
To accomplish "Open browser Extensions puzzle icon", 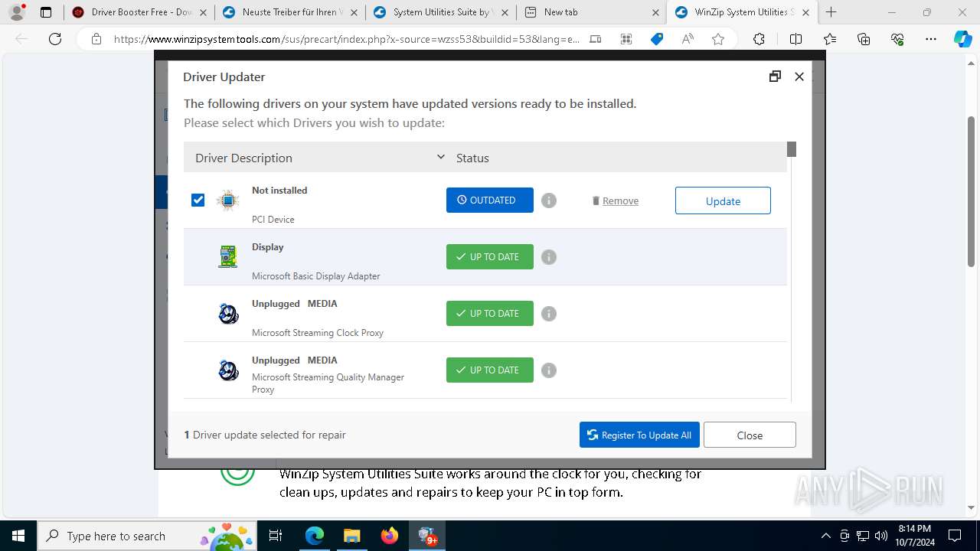I will pyautogui.click(x=759, y=39).
